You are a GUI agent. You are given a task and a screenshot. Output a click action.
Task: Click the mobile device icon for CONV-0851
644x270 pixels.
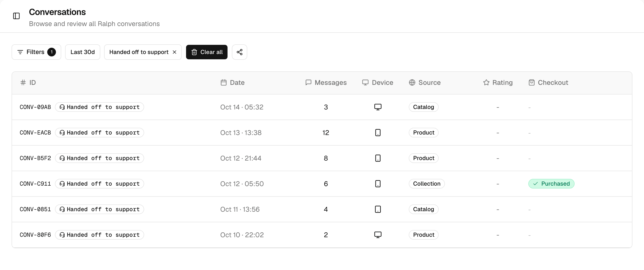pos(377,209)
